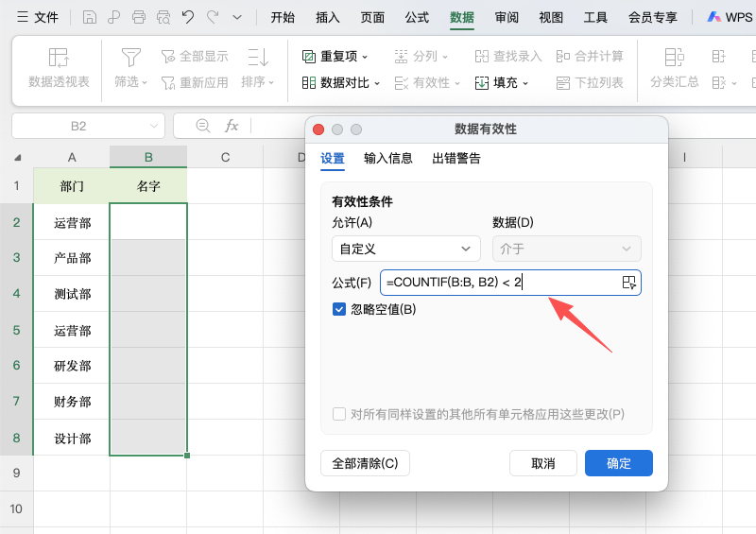
Task: Click the select-all corner triangle
Action: 17,158
